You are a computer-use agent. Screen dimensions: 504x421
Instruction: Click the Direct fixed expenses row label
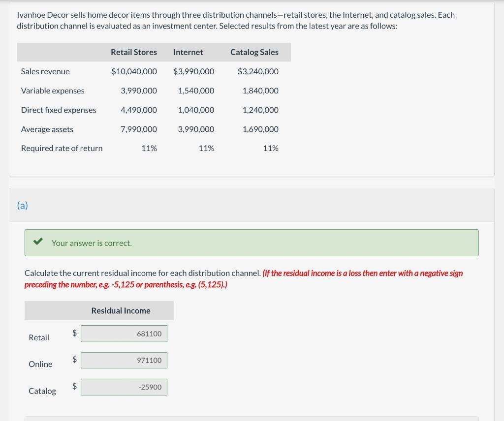click(59, 110)
